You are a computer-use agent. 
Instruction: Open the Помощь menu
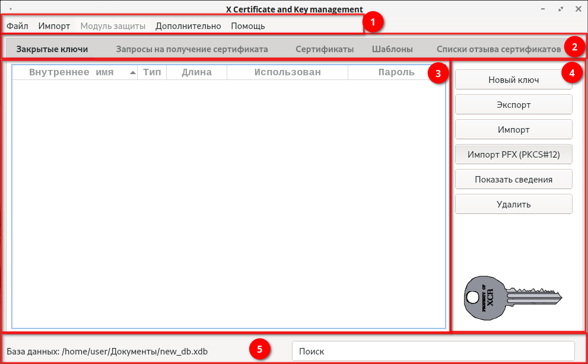click(248, 26)
